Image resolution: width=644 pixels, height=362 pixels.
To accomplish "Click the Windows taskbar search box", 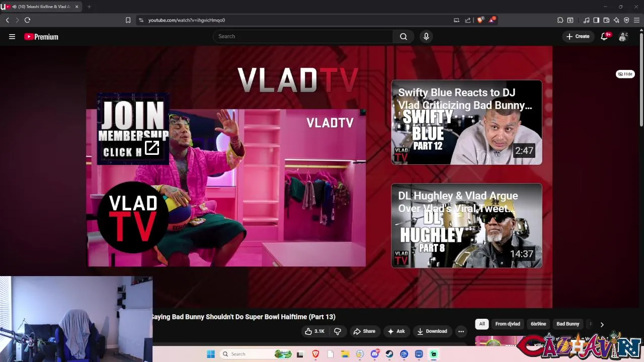I will [x=257, y=354].
